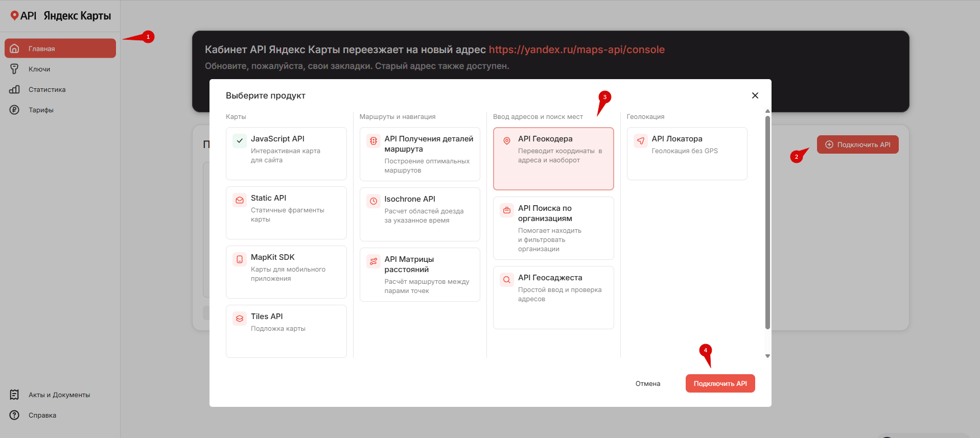The height and width of the screenshot is (438, 980).
Task: Click the dialog's vertical scrollbar thumb
Action: coord(767,223)
